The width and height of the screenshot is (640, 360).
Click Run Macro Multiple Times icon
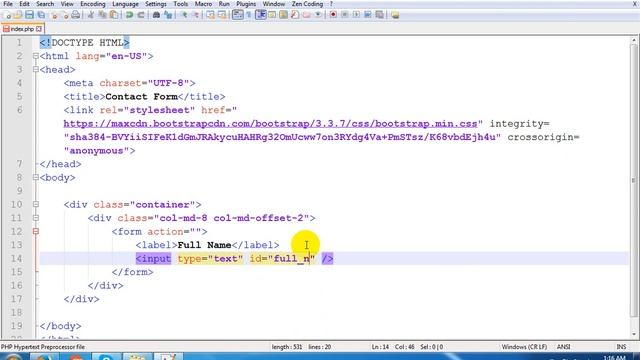coord(367,15)
